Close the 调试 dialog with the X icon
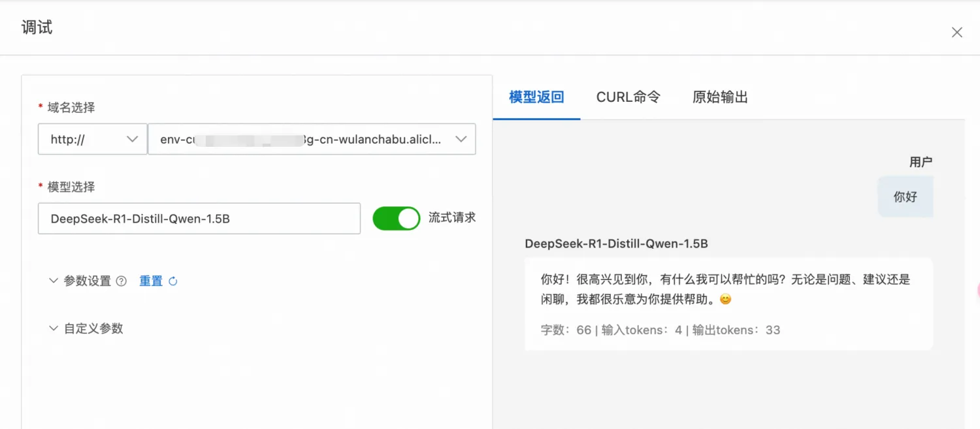Viewport: 980px width, 429px height. coord(957,32)
